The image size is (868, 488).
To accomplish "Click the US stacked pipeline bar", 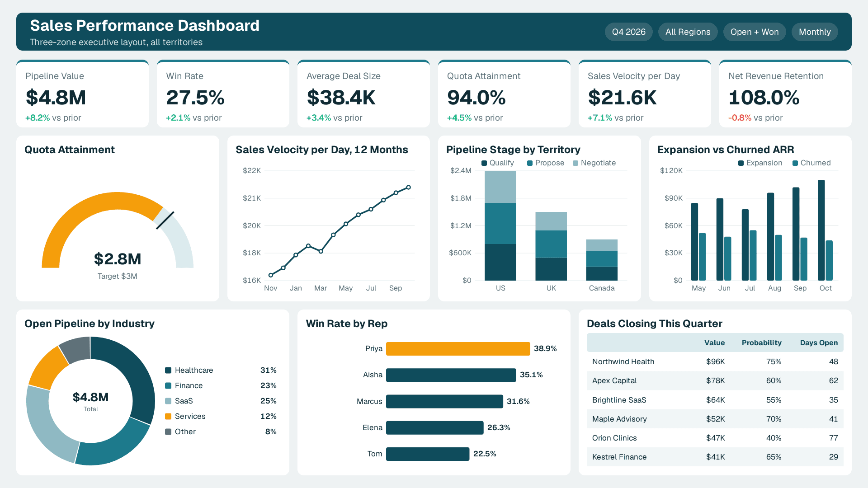I will pos(500,225).
